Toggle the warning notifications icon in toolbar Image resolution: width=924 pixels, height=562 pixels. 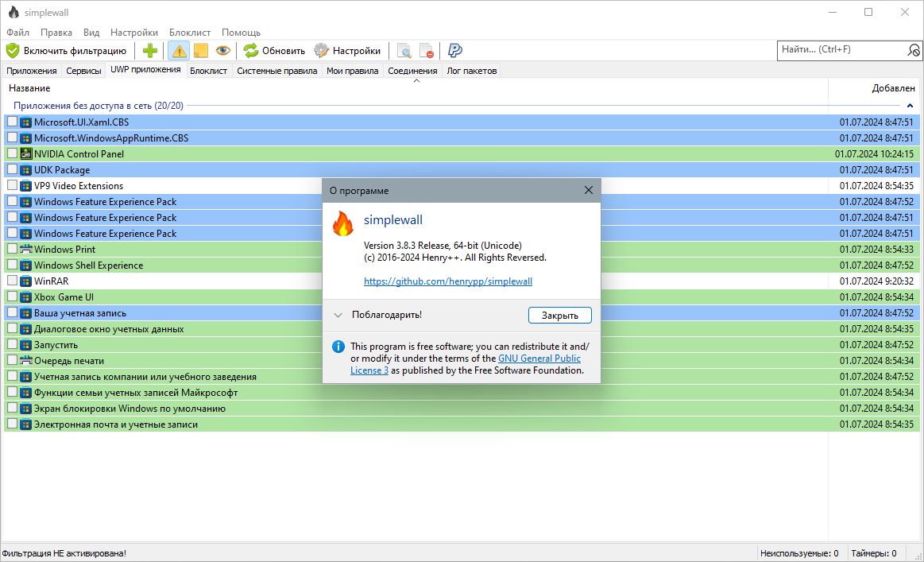coord(179,51)
